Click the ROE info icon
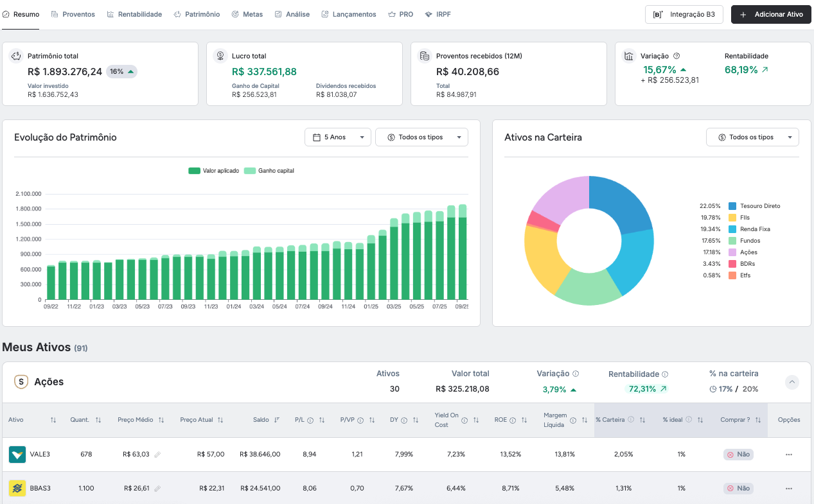This screenshot has width=814, height=504. point(513,420)
